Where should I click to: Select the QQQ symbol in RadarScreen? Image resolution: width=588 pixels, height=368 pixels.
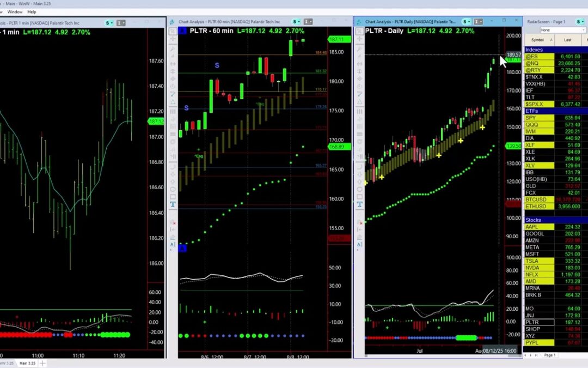coord(539,125)
